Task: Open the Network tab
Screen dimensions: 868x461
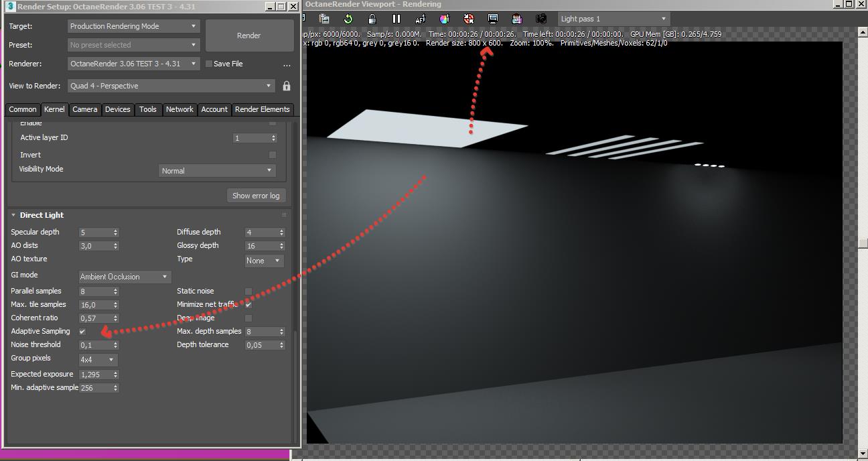Action: (x=179, y=109)
